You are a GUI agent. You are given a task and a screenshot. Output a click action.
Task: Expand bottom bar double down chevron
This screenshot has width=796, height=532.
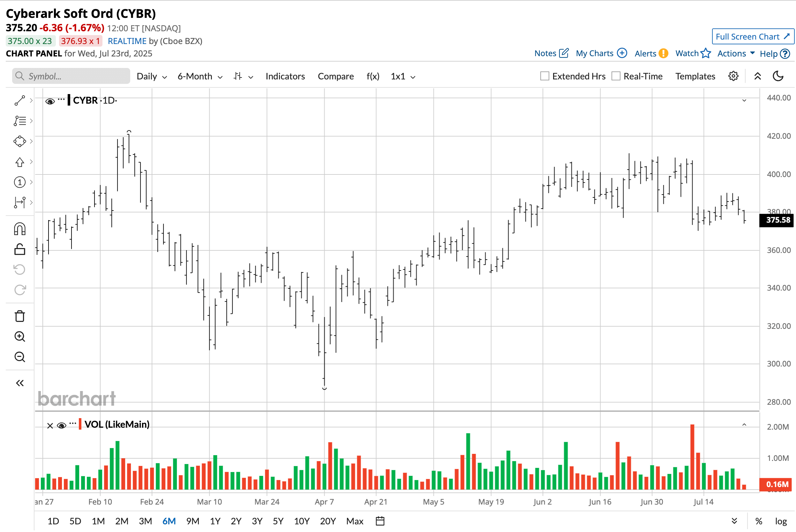point(734,521)
